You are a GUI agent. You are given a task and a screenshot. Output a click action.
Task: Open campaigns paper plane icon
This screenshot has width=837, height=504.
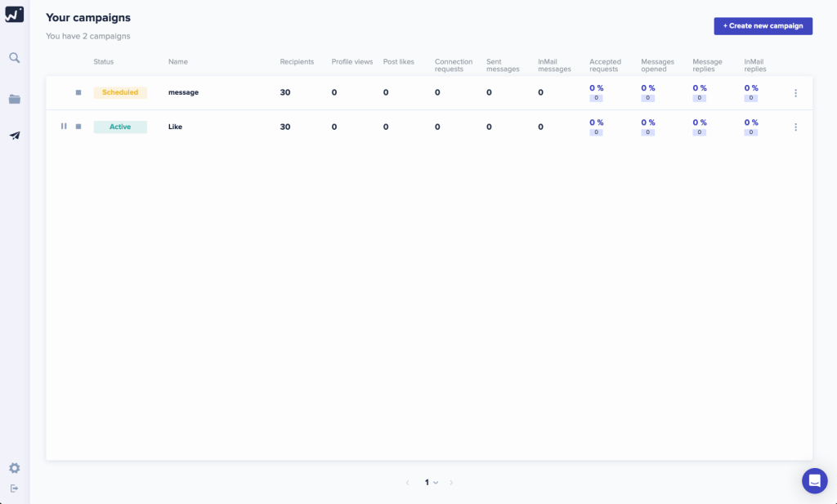(x=15, y=136)
